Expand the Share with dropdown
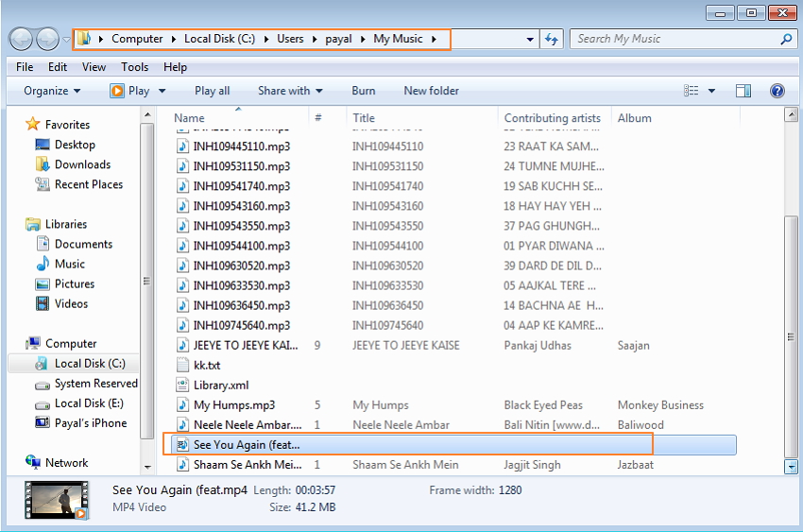 point(290,91)
